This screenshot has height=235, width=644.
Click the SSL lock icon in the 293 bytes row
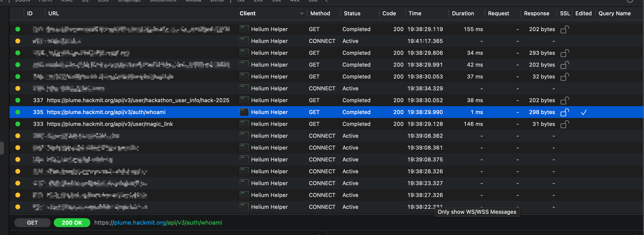pyautogui.click(x=564, y=53)
